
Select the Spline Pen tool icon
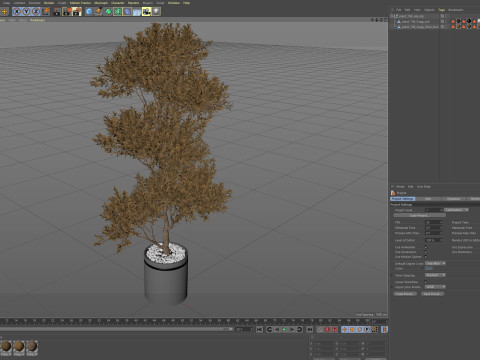pos(99,12)
